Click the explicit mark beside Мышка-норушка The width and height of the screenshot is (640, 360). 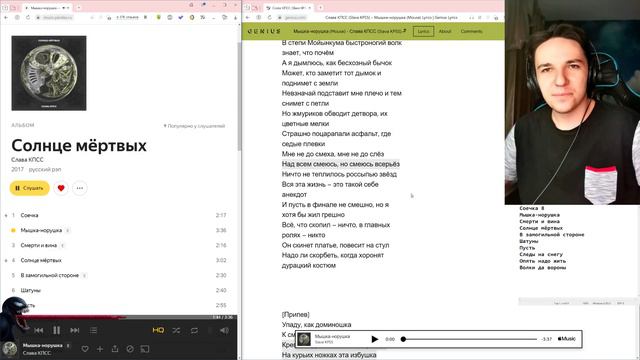point(68,231)
